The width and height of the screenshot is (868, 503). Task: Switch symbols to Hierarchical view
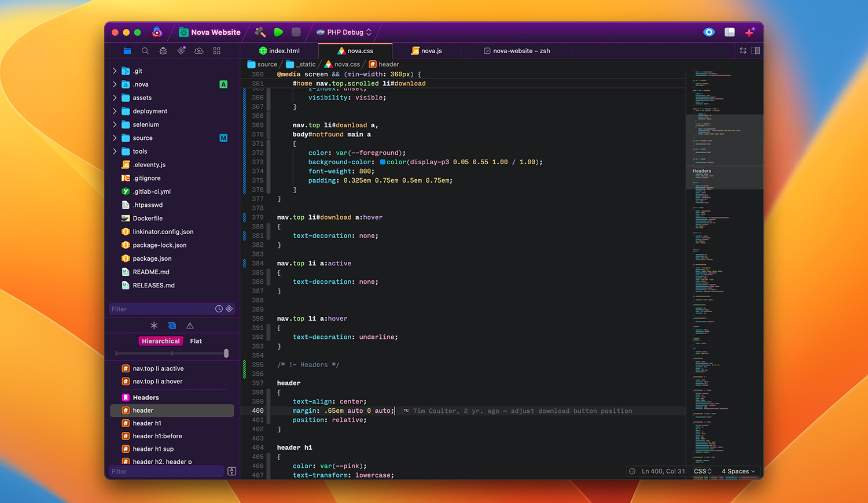click(x=161, y=341)
